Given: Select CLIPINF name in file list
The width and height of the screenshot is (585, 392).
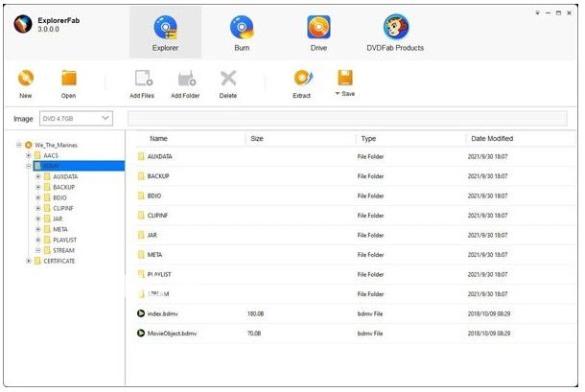Looking at the screenshot, I should tap(157, 216).
